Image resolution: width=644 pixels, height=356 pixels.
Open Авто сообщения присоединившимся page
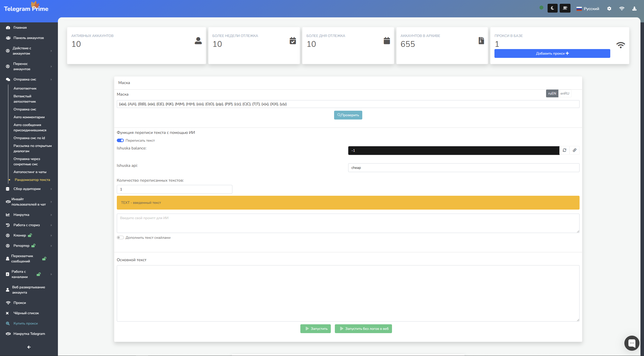click(x=30, y=128)
